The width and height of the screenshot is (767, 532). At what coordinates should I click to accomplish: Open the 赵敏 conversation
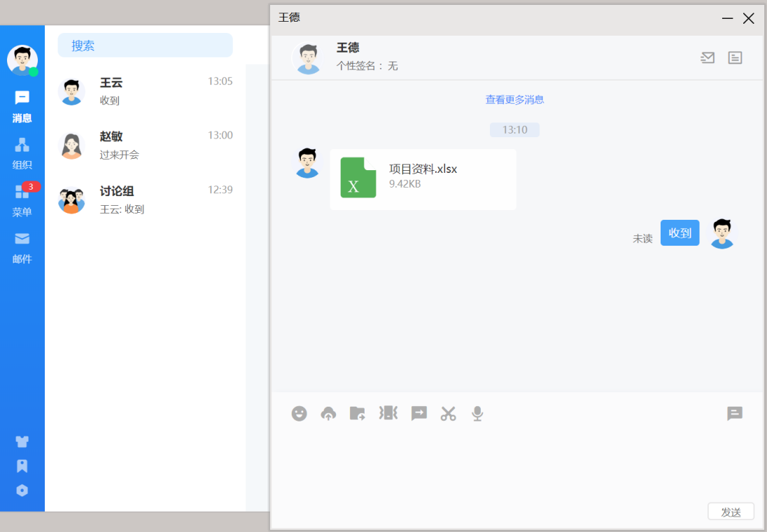coord(146,145)
